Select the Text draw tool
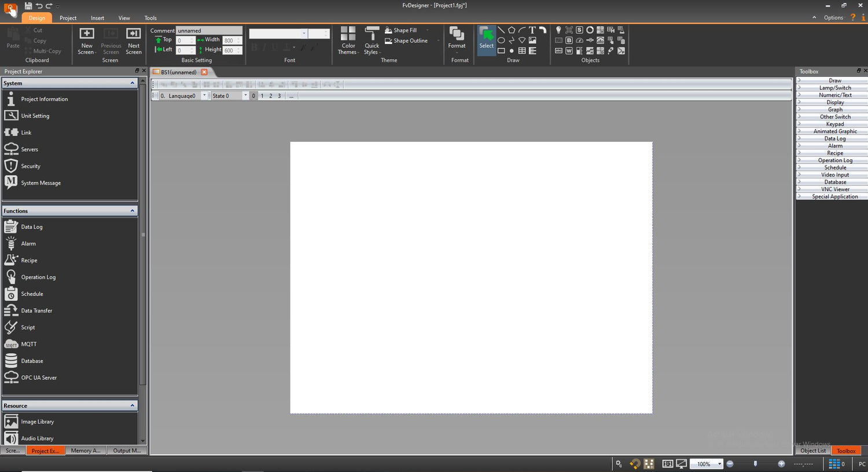This screenshot has width=868, height=472. (532, 30)
